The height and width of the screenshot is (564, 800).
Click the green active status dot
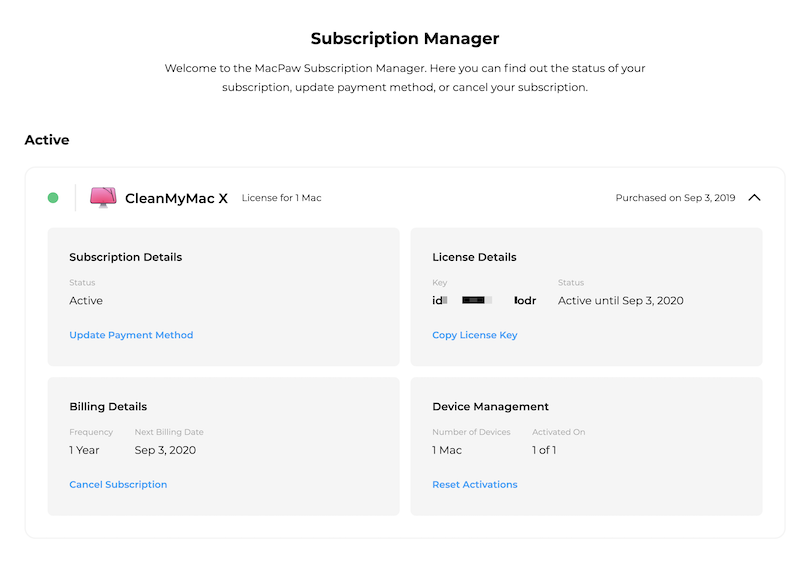point(53,198)
